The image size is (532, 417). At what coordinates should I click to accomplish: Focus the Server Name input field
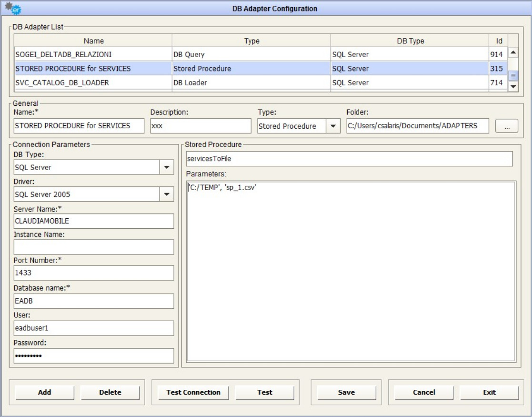point(94,221)
